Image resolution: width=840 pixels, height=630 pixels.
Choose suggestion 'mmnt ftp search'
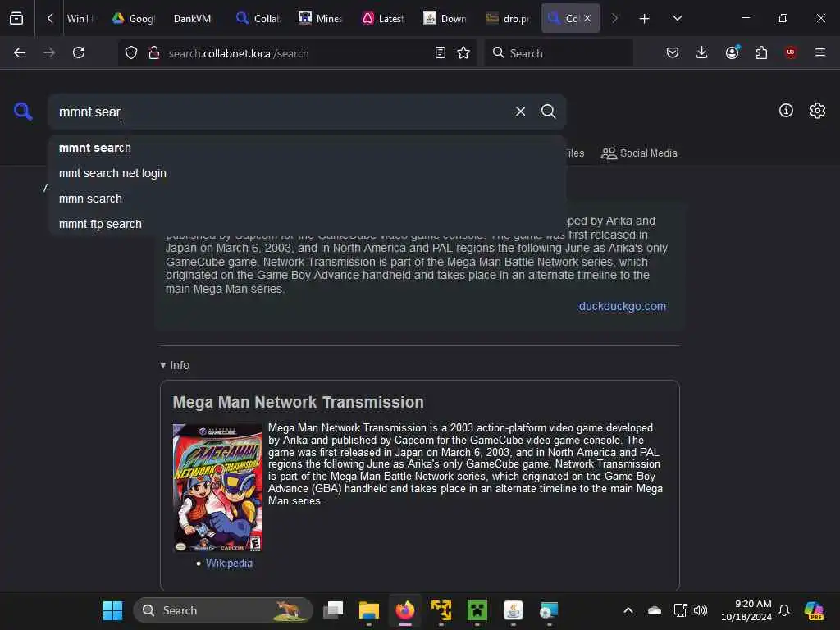[307, 224]
